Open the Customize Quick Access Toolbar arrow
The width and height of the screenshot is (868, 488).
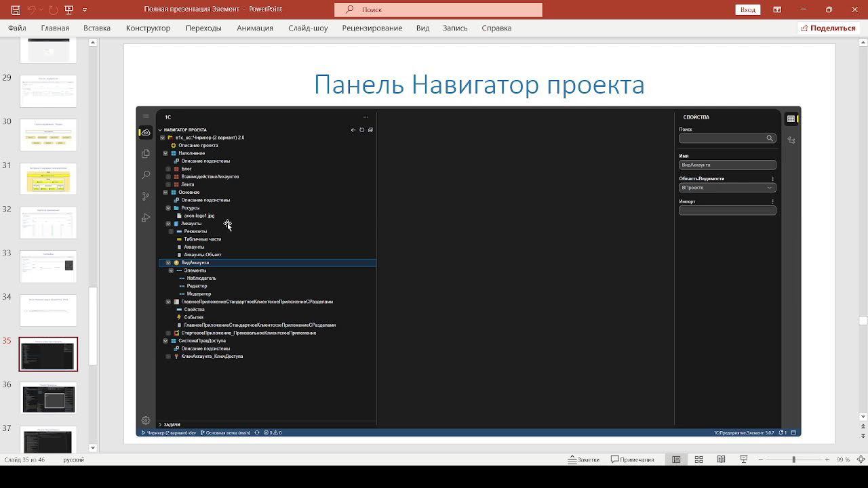coord(84,9)
